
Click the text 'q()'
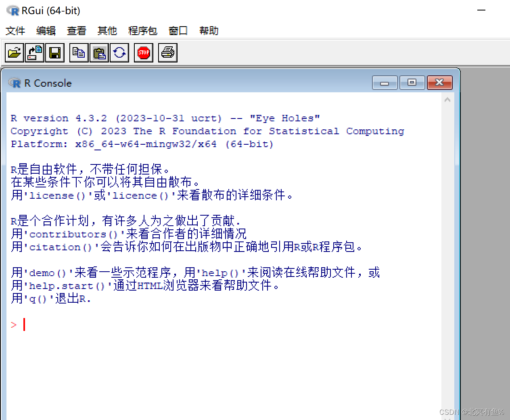pos(39,299)
